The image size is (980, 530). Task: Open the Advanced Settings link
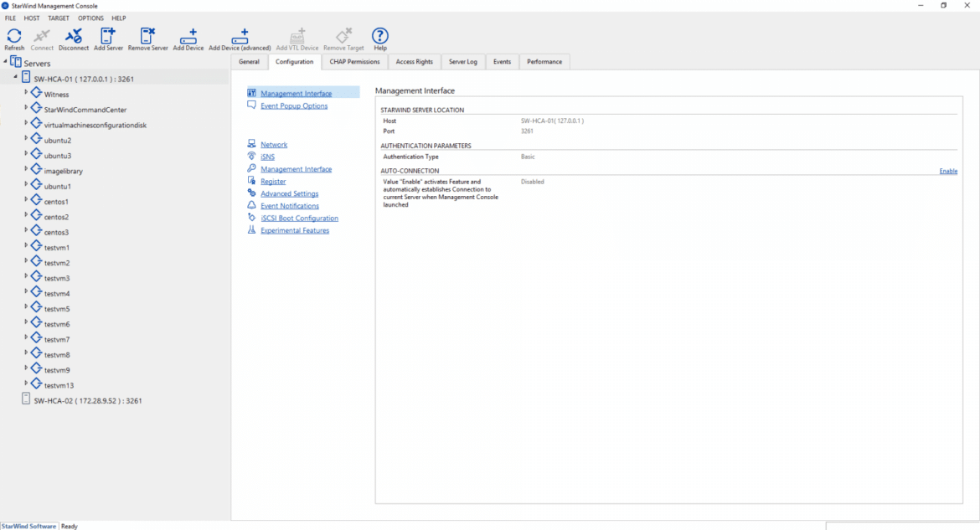point(289,193)
